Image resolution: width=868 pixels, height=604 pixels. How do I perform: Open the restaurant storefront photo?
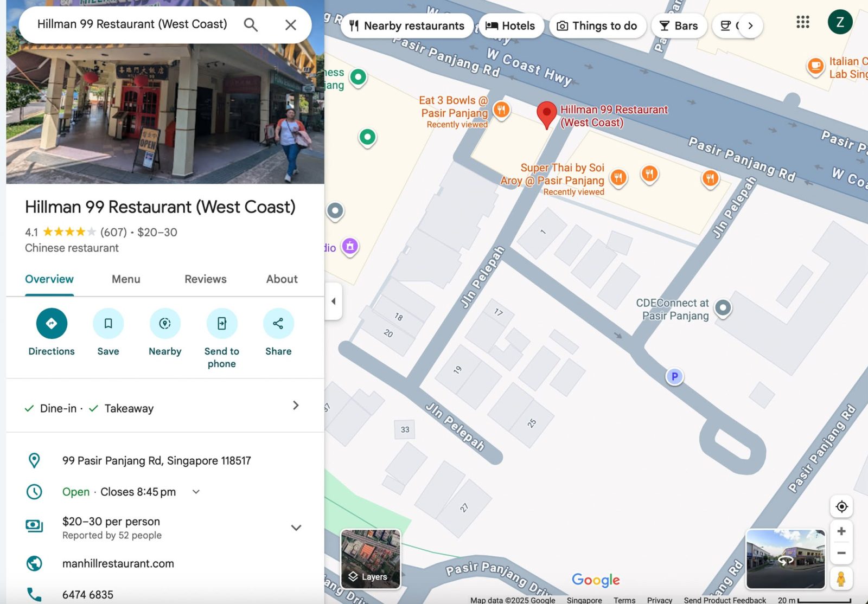click(165, 114)
